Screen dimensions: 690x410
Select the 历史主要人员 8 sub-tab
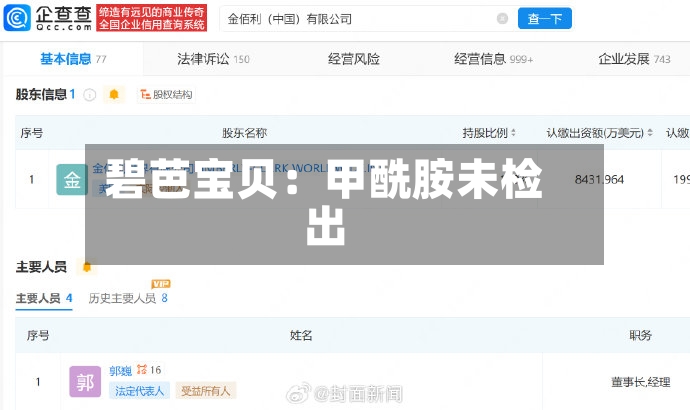128,298
